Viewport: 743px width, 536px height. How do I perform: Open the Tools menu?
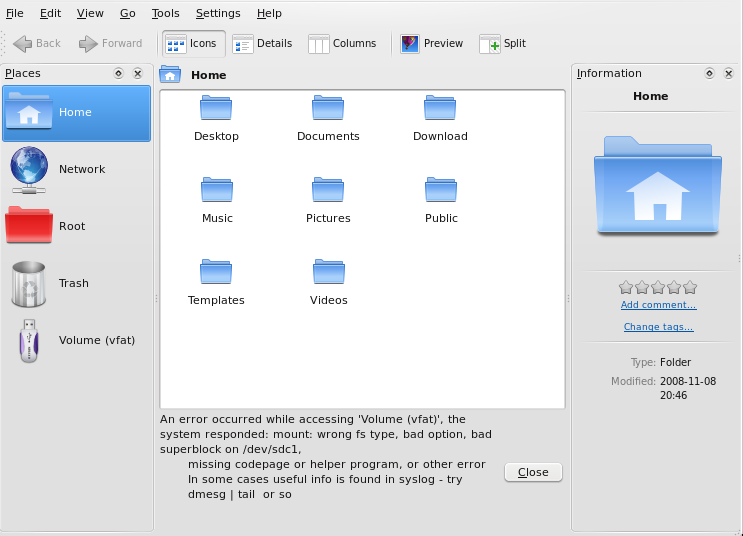click(x=166, y=14)
